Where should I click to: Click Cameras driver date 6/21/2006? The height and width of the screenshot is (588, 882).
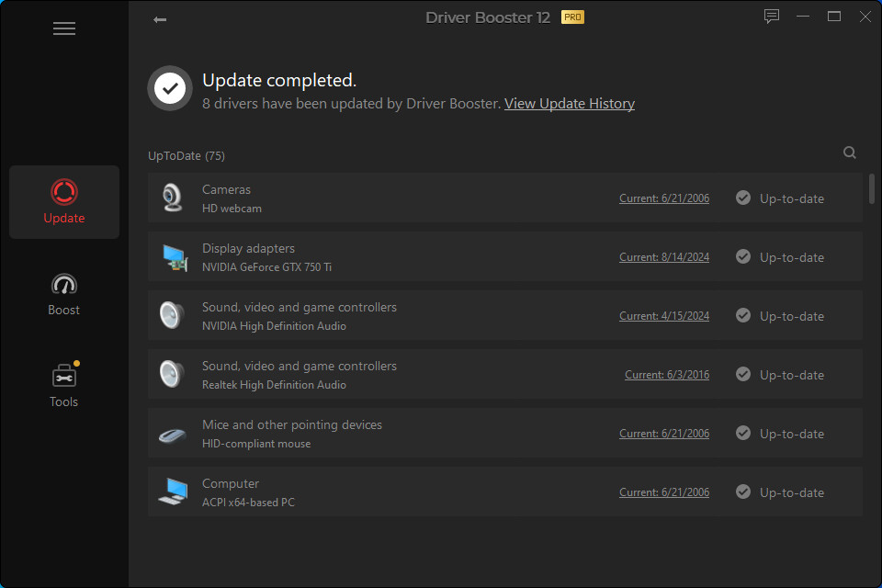click(x=663, y=198)
